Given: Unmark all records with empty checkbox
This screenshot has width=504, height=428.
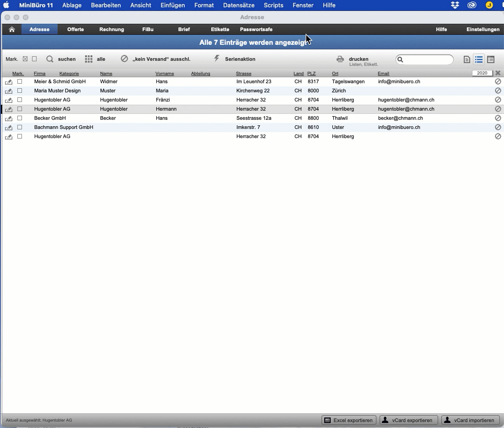Looking at the screenshot, I should (x=34, y=59).
